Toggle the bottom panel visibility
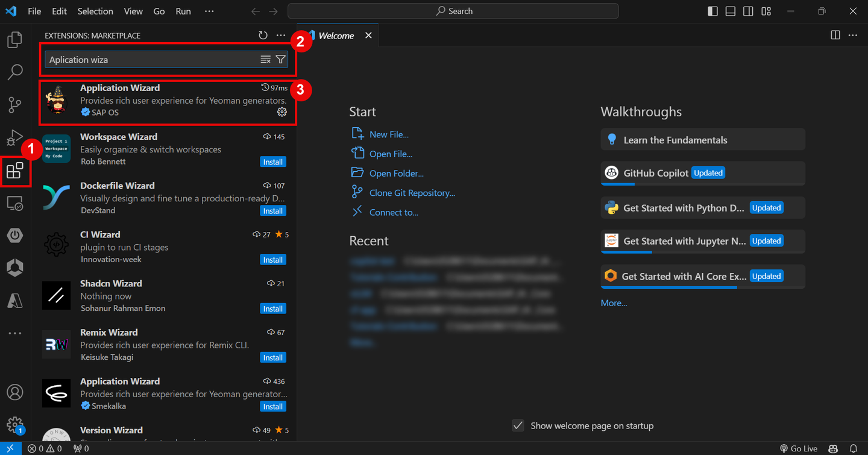 (x=731, y=11)
